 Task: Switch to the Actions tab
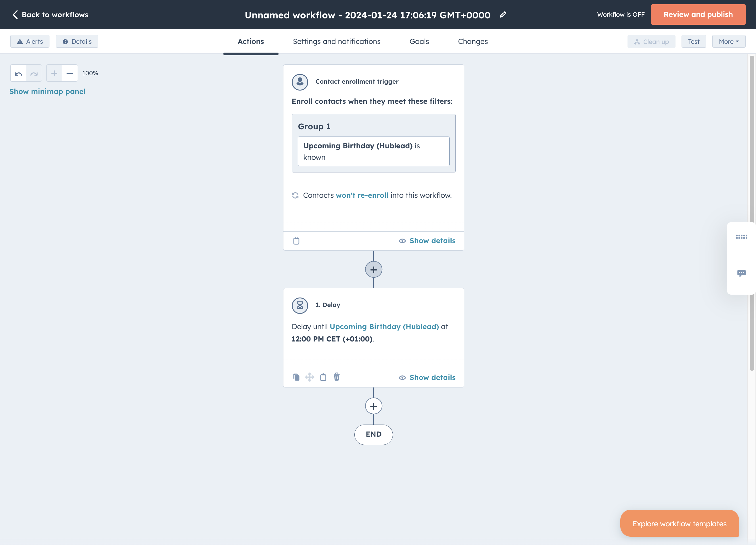pyautogui.click(x=251, y=41)
